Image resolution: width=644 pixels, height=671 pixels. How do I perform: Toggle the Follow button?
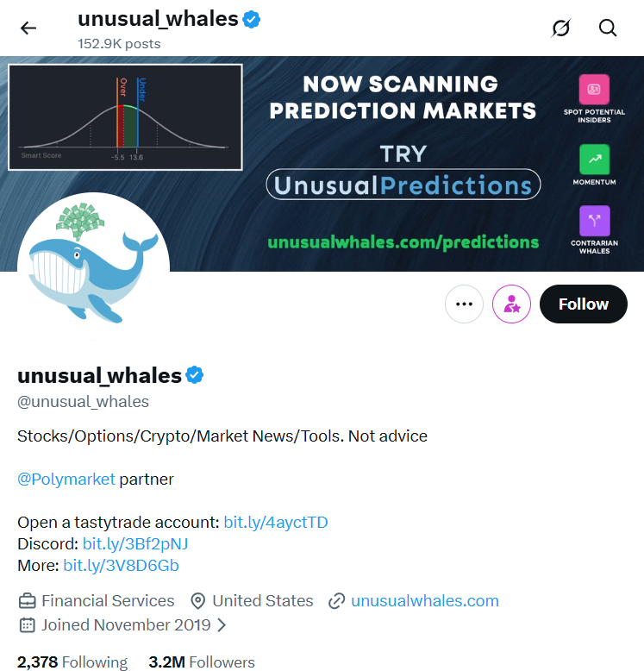click(583, 304)
